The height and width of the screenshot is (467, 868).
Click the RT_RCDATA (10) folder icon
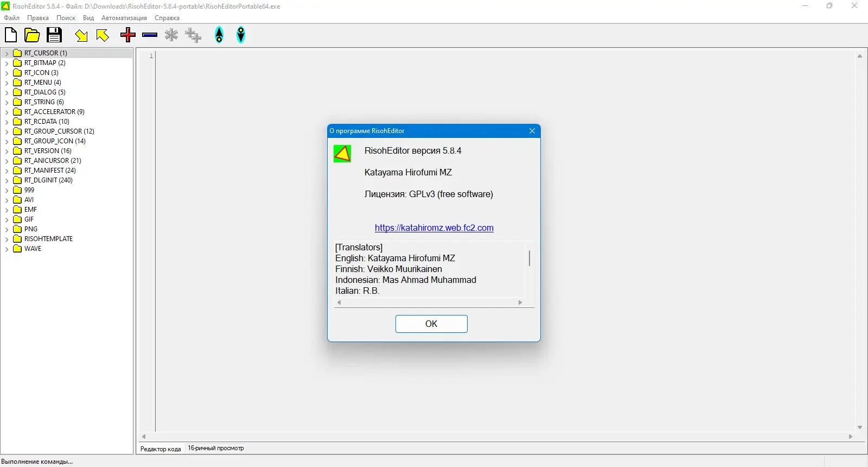pyautogui.click(x=17, y=122)
